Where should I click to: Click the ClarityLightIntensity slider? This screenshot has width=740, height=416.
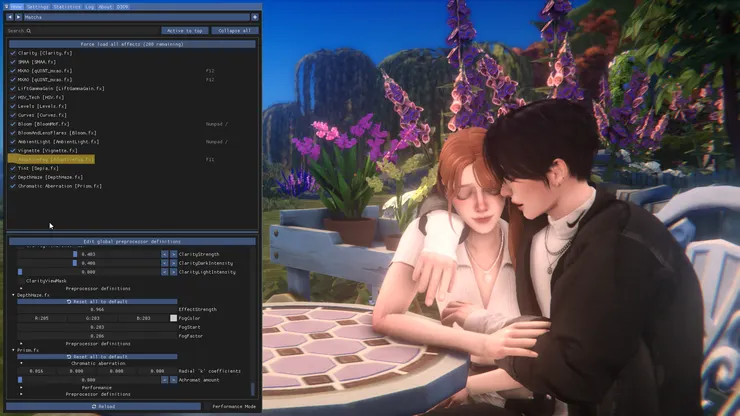[x=88, y=272]
